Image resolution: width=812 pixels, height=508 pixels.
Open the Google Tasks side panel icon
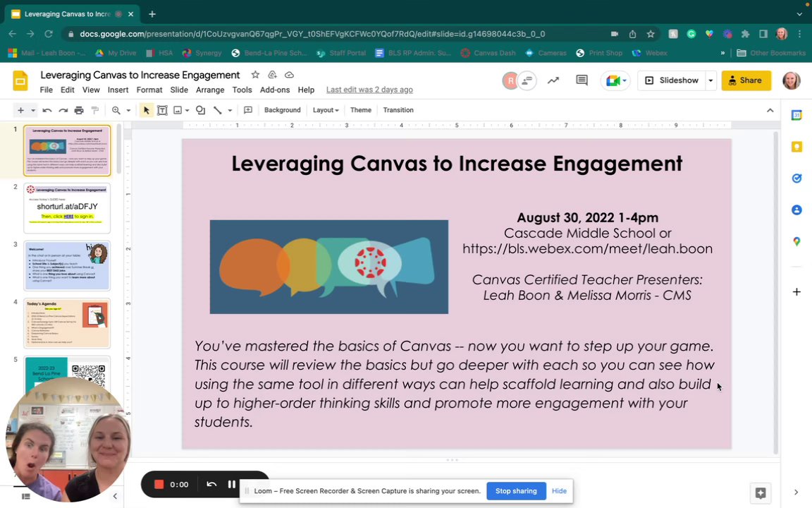point(796,179)
